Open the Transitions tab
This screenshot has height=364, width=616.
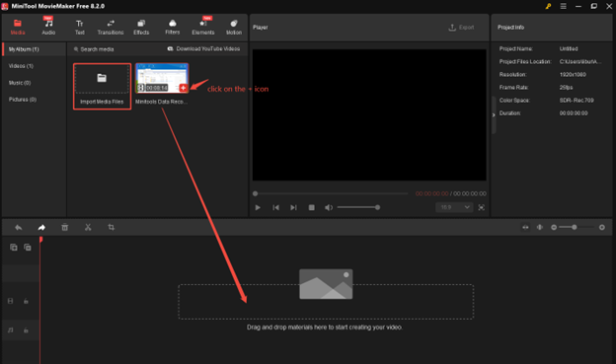pyautogui.click(x=111, y=27)
